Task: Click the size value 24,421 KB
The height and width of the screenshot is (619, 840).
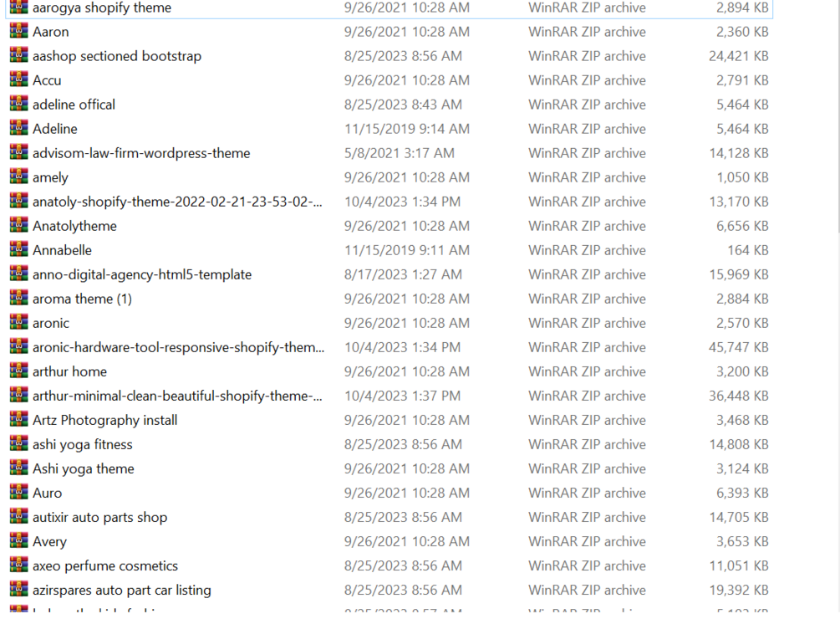Action: [x=739, y=56]
